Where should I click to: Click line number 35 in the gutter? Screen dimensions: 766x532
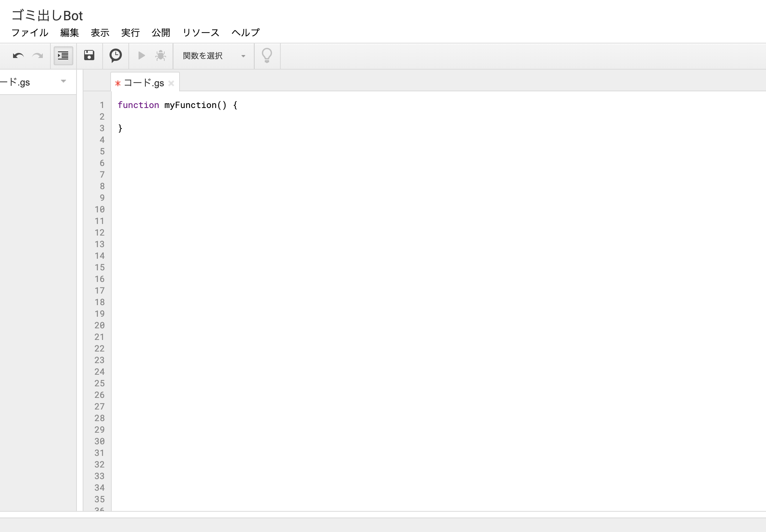[x=100, y=499]
